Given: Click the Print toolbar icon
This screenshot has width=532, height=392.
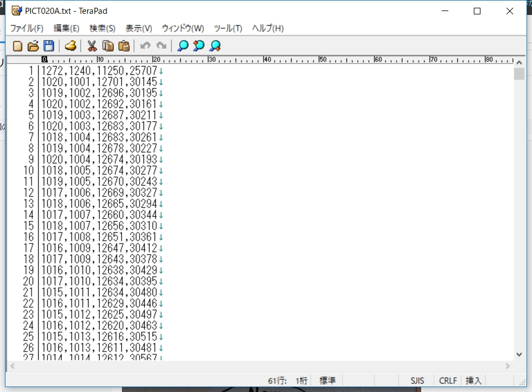Looking at the screenshot, I should [x=70, y=46].
